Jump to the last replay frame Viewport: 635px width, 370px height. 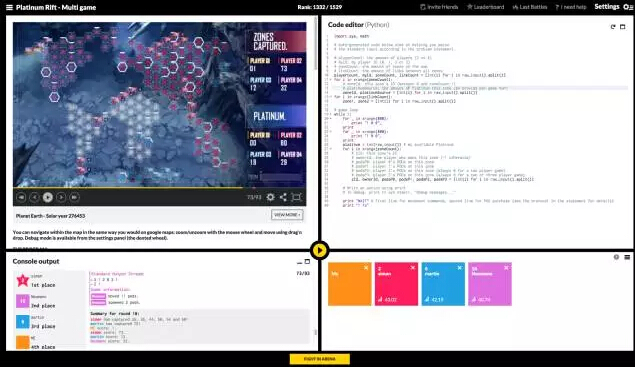(74, 197)
